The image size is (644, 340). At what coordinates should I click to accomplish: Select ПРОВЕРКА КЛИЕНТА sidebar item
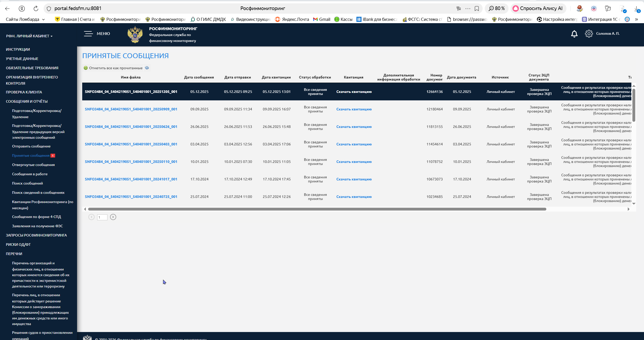(24, 92)
